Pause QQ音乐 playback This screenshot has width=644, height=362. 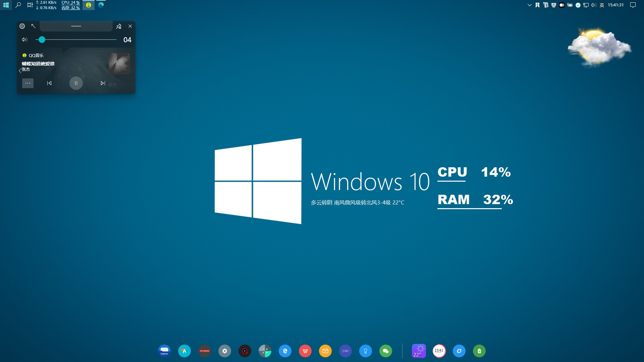point(76,83)
